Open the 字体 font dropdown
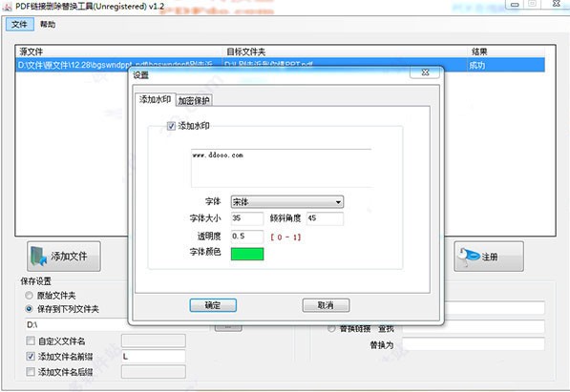The height and width of the screenshot is (392, 570). pyautogui.click(x=287, y=201)
